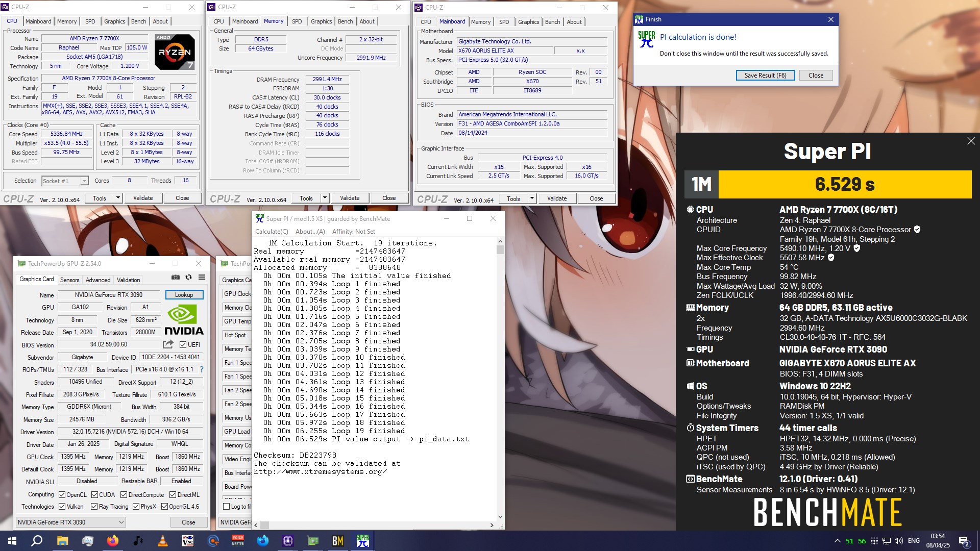The image size is (980, 551).
Task: Open CPU-Z purple chip taskbar icon
Action: click(x=287, y=541)
